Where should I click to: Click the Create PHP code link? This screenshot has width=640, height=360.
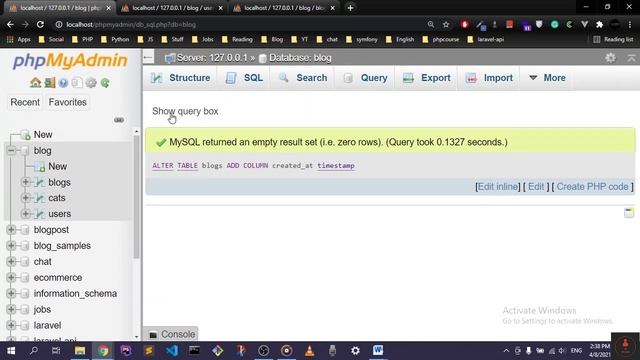tap(592, 187)
